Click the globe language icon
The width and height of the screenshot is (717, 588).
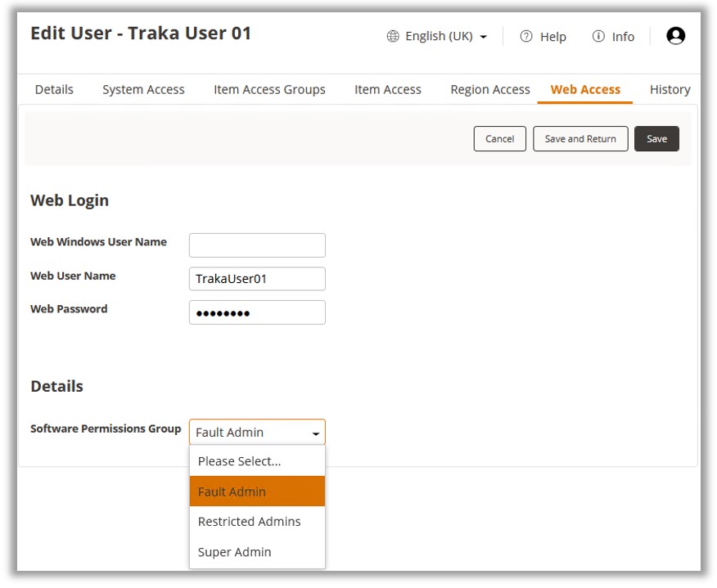tap(393, 37)
